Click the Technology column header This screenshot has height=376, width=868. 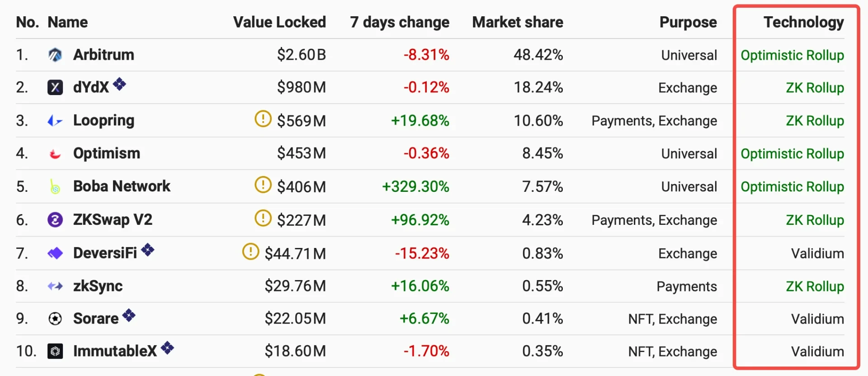[803, 22]
